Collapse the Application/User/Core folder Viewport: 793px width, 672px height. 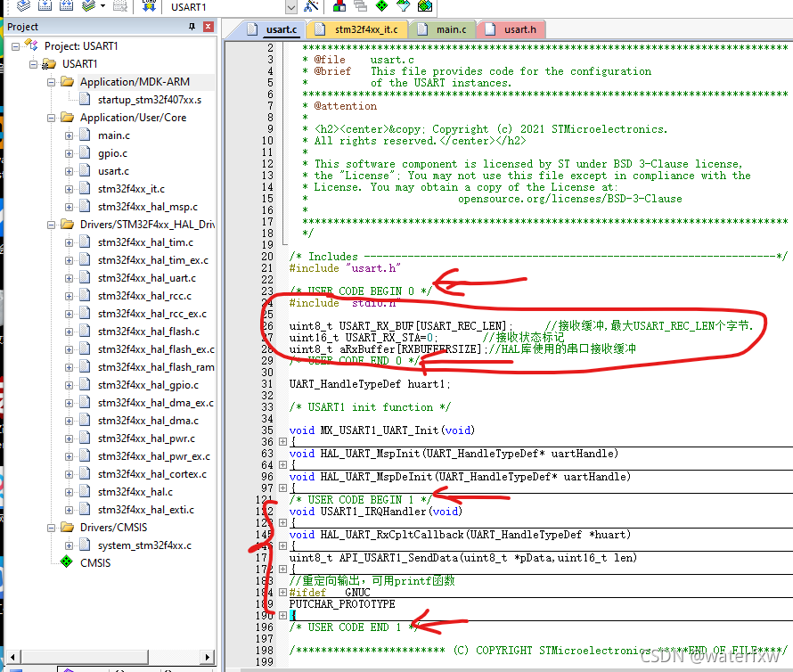click(51, 118)
